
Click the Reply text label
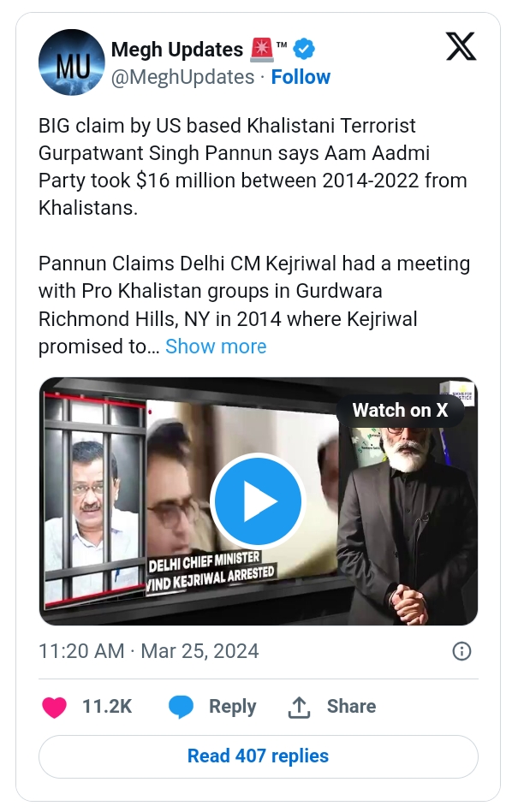[232, 707]
